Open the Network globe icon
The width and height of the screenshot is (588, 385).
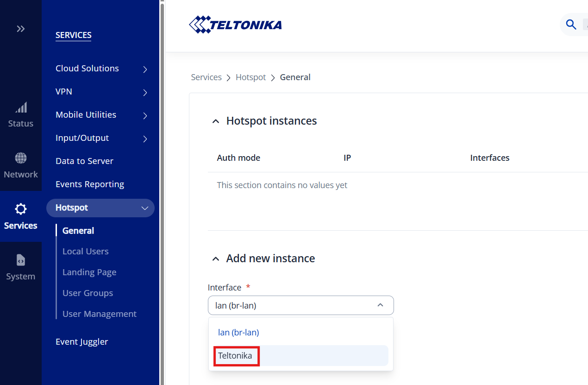[21, 158]
